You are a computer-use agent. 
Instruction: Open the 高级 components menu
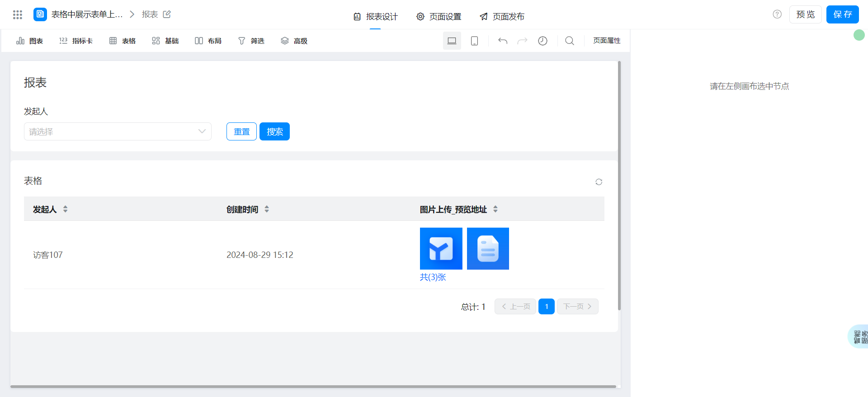tap(294, 41)
